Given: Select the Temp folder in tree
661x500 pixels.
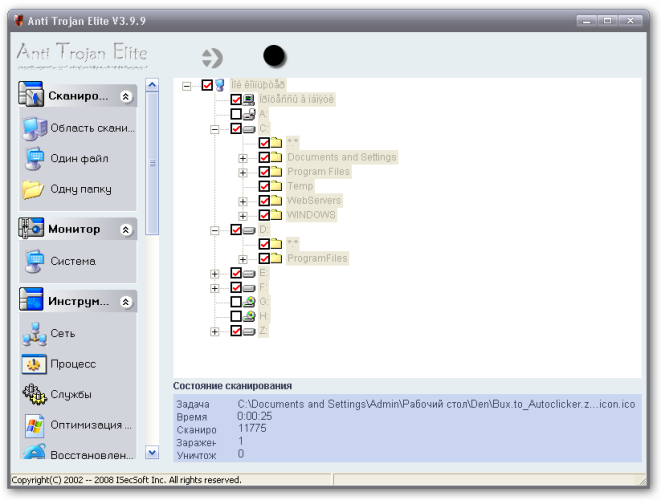Looking at the screenshot, I should (x=300, y=186).
